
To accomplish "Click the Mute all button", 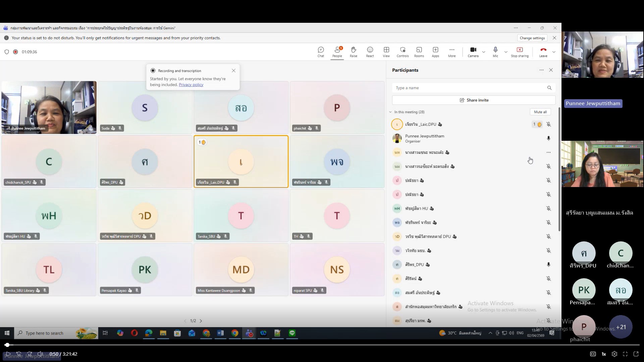I will coord(540,112).
